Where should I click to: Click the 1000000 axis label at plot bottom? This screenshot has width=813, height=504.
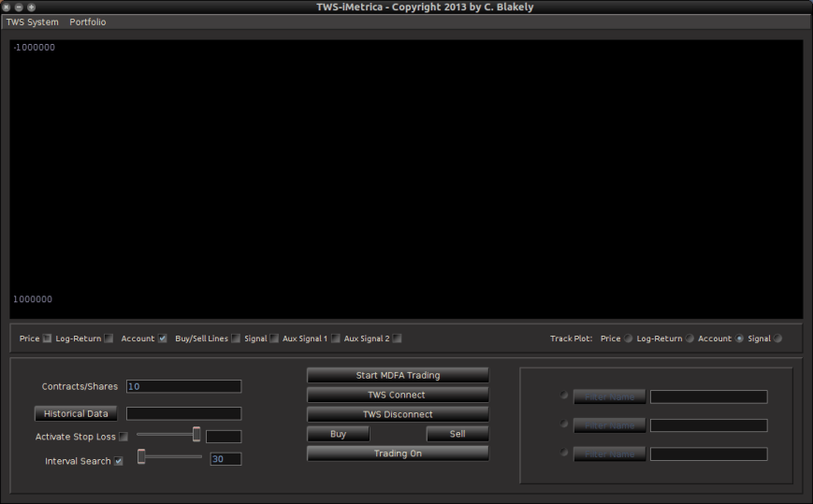33,299
